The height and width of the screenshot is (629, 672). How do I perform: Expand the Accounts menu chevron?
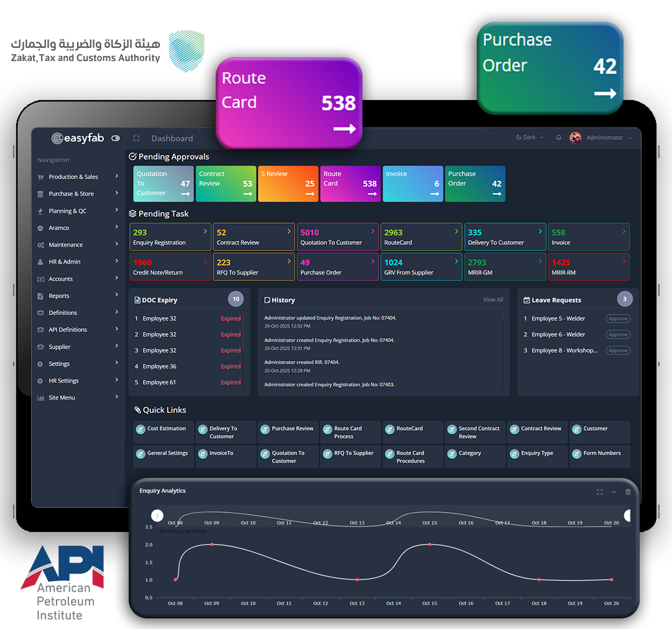tap(117, 278)
